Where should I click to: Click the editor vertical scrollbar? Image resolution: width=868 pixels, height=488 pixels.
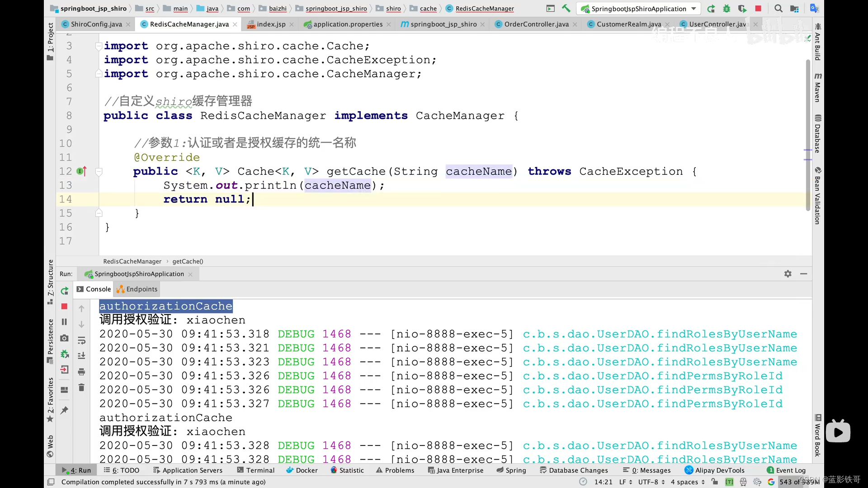click(808, 134)
